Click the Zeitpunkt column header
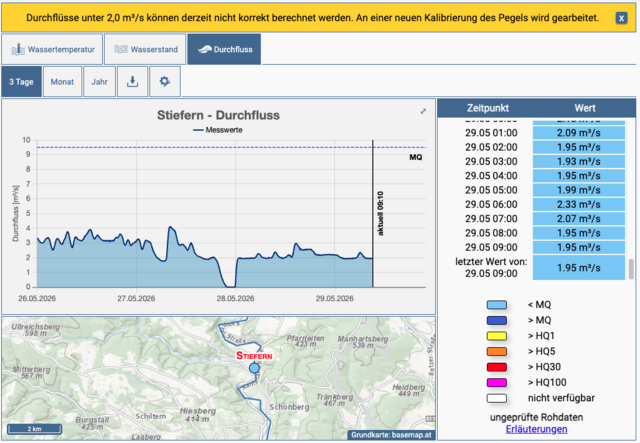The image size is (640, 443). pos(488,108)
